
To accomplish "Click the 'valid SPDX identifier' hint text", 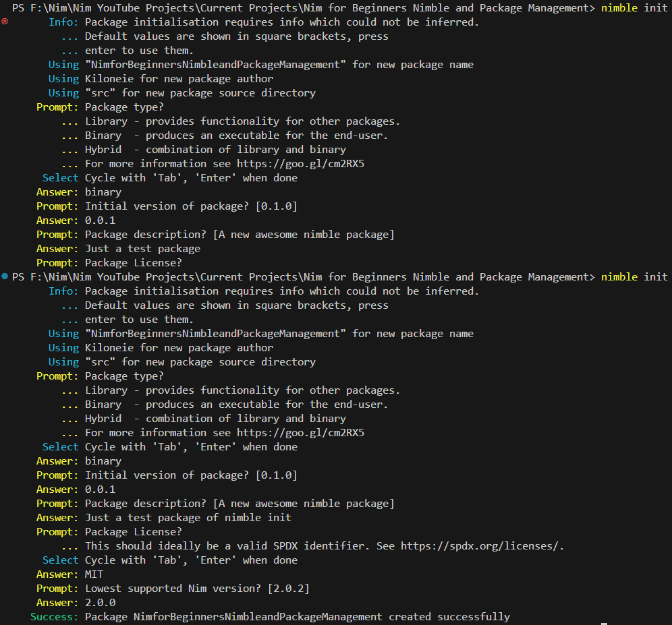I will click(x=307, y=546).
